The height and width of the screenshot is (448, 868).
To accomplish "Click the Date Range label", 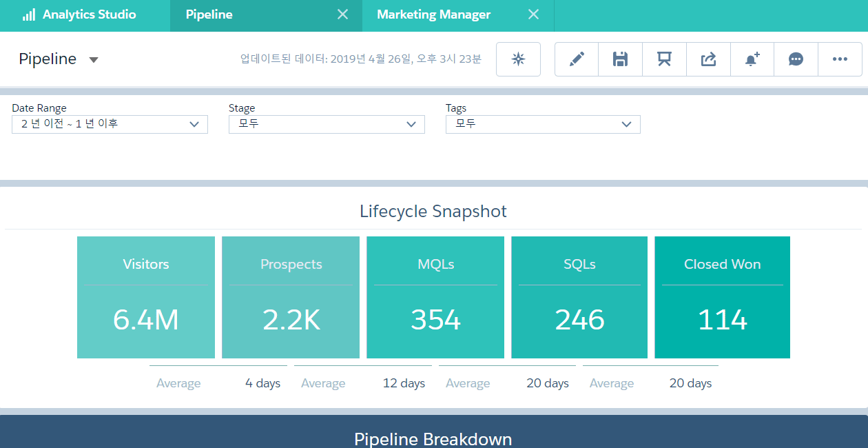I will [39, 108].
